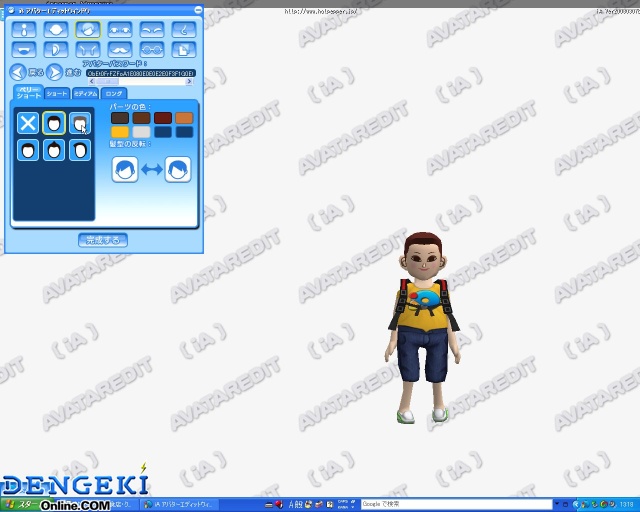Open the mouth category icon
Image resolution: width=640 pixels, height=512 pixels.
click(24, 50)
